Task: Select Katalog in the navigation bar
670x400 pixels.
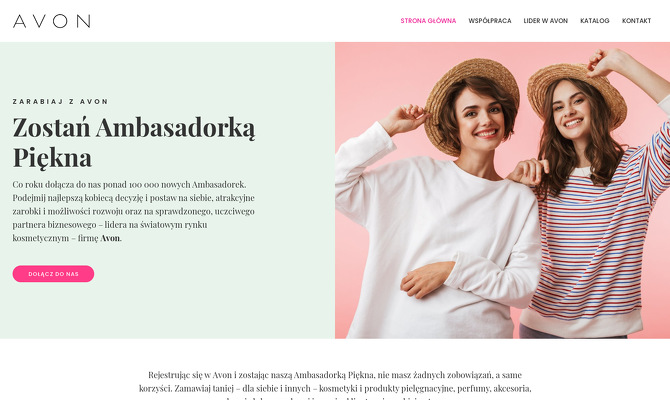Action: click(594, 21)
